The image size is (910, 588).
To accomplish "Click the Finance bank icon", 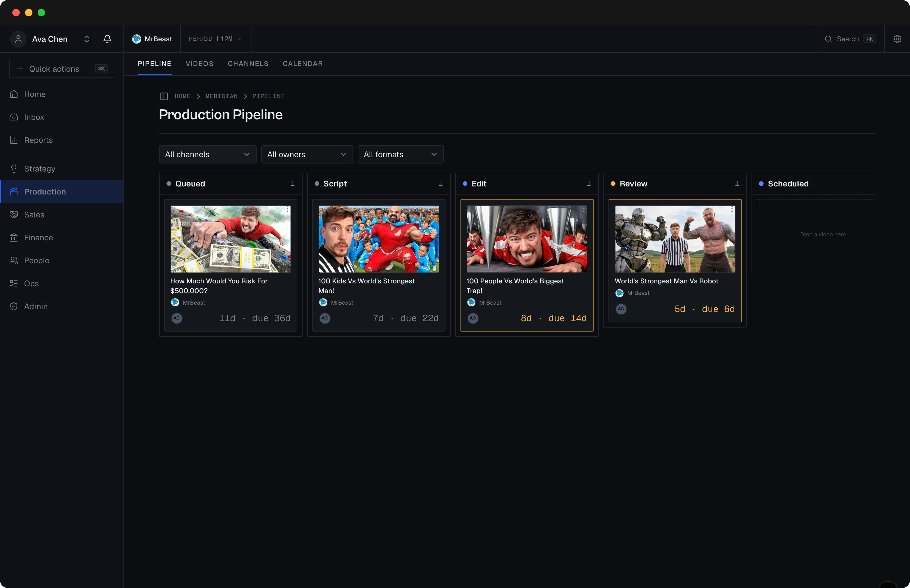I will click(x=14, y=237).
